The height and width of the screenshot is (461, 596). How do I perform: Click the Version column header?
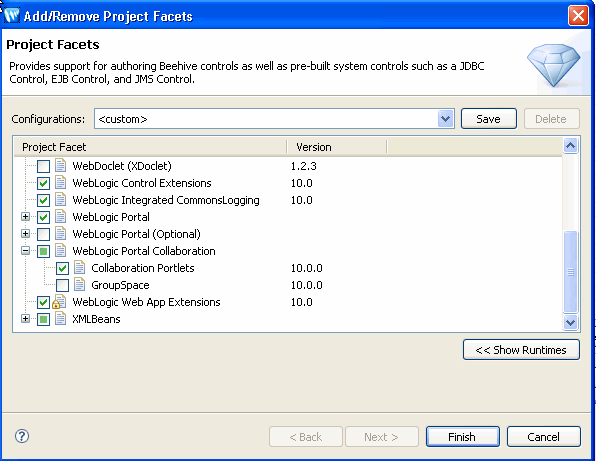click(337, 147)
